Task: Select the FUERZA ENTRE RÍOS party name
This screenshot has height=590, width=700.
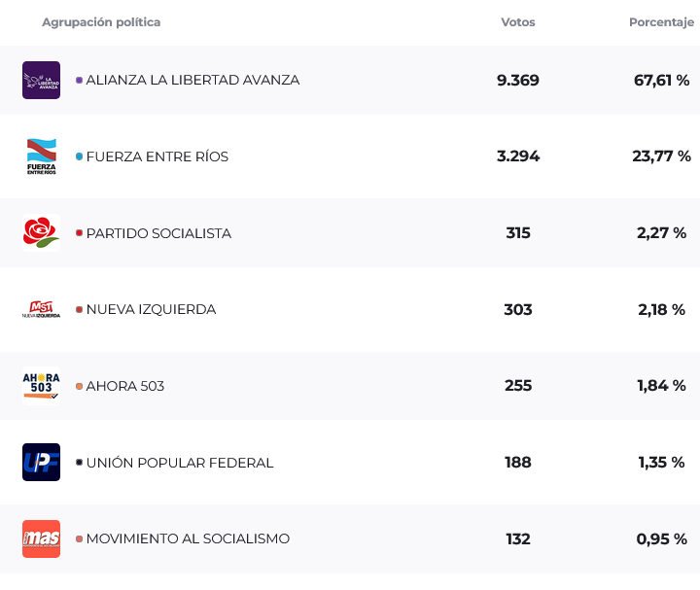Action: point(157,156)
